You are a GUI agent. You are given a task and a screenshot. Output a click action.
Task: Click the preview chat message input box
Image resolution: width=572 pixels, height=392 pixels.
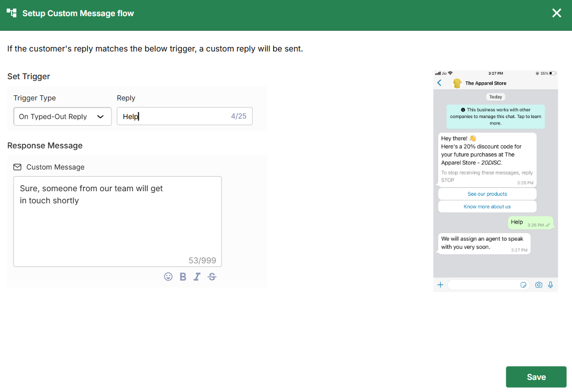point(488,285)
